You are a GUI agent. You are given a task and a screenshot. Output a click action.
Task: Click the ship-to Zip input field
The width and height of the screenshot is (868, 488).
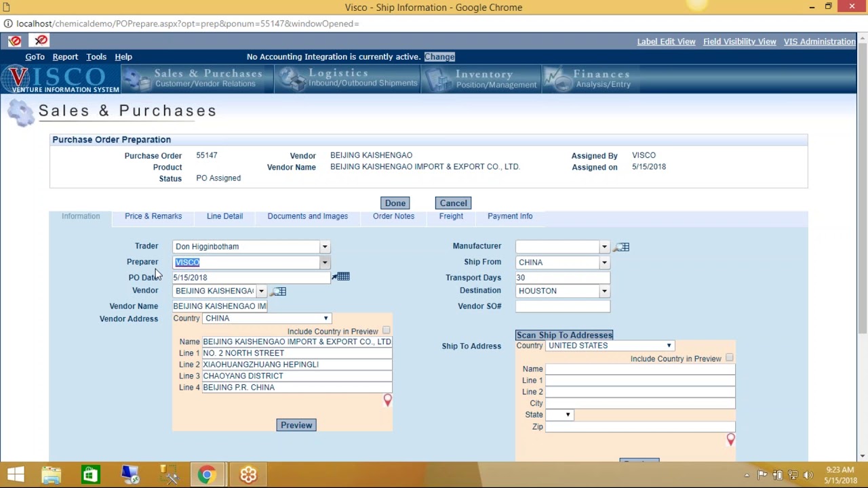(639, 427)
